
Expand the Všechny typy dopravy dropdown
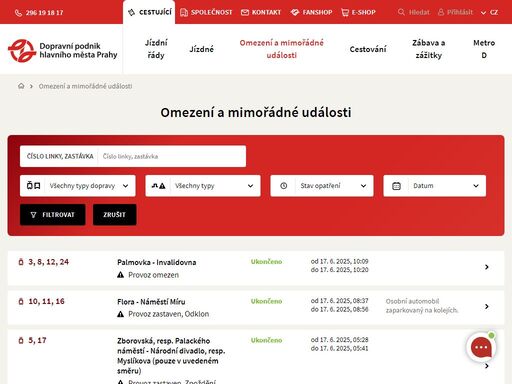(x=78, y=186)
